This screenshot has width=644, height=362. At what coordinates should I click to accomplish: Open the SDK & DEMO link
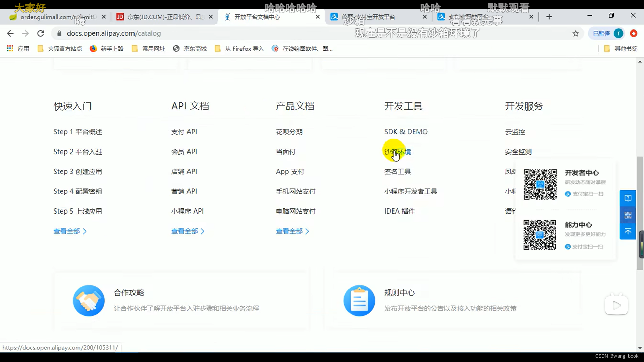(x=406, y=132)
